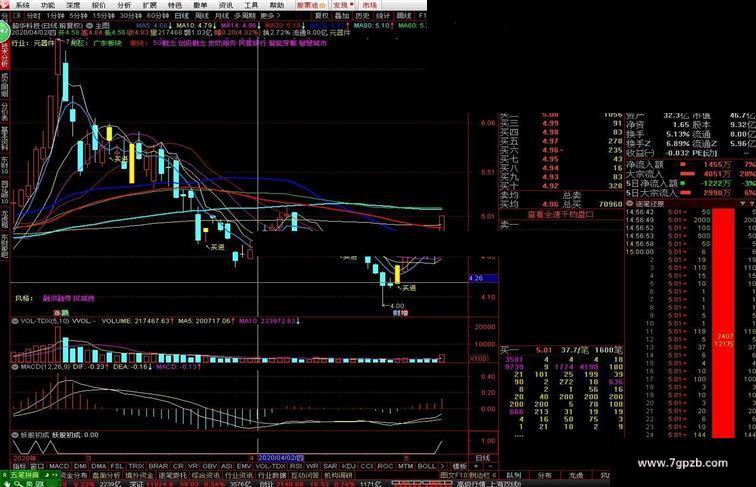
Task: Open the 逐笔委托 bottom tab
Action: [172, 475]
